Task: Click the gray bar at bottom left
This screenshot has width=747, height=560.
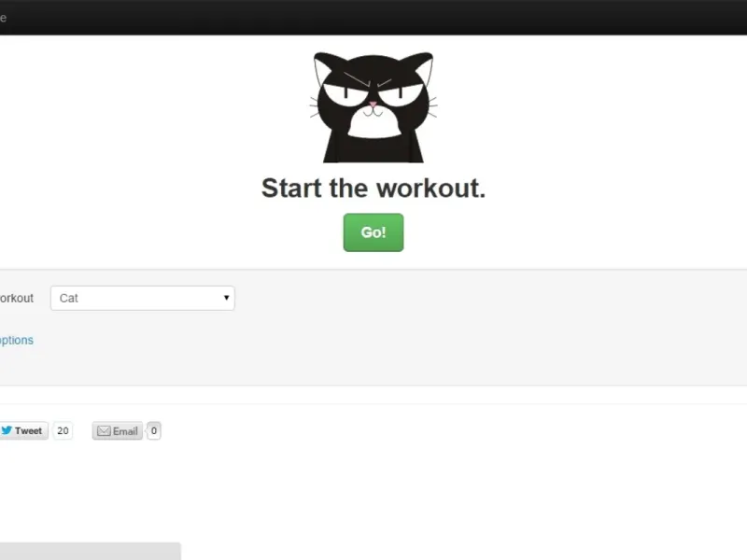Action: coord(91,551)
